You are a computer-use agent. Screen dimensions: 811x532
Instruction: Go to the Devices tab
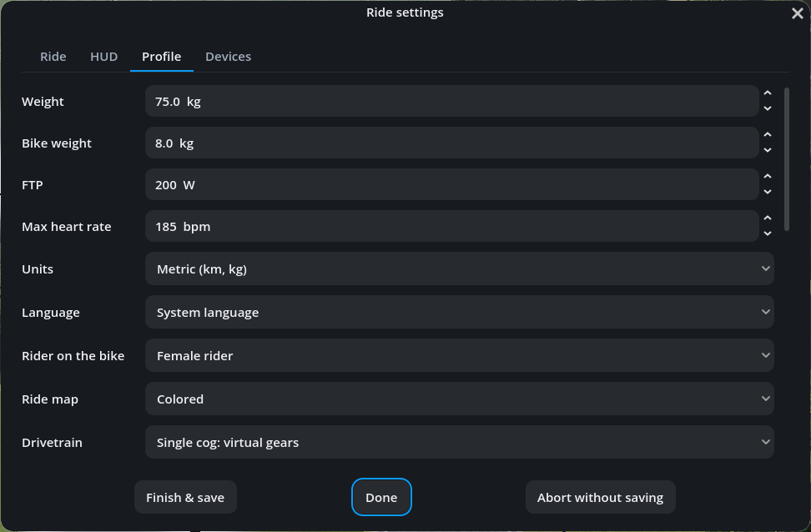tap(228, 57)
